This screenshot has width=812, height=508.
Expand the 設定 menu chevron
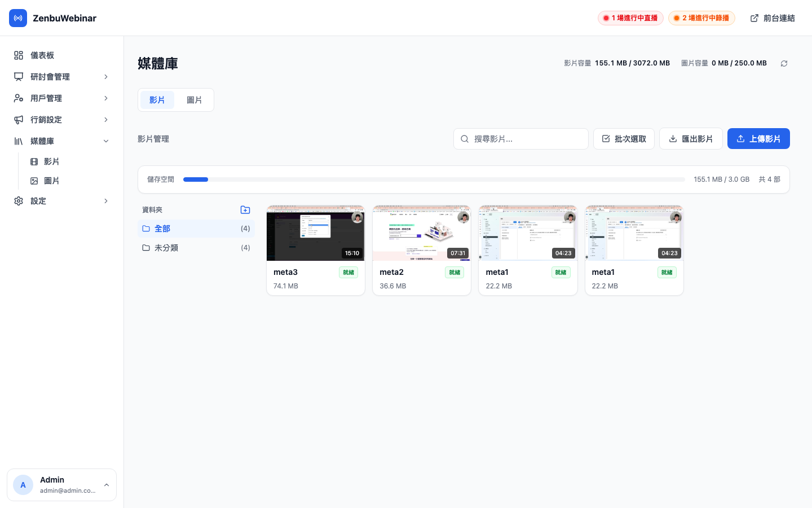(x=106, y=201)
